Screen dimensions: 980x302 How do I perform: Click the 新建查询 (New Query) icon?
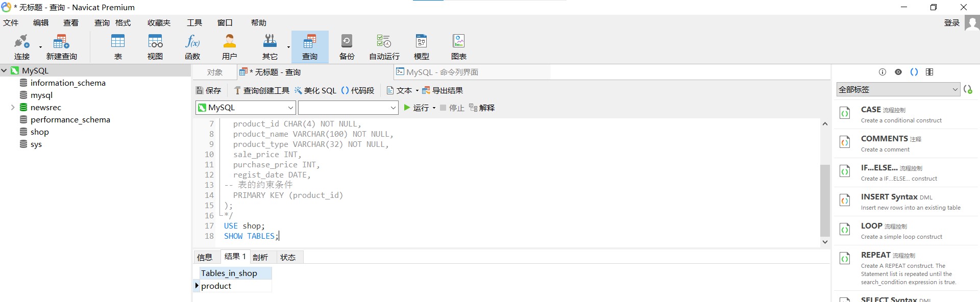click(61, 47)
